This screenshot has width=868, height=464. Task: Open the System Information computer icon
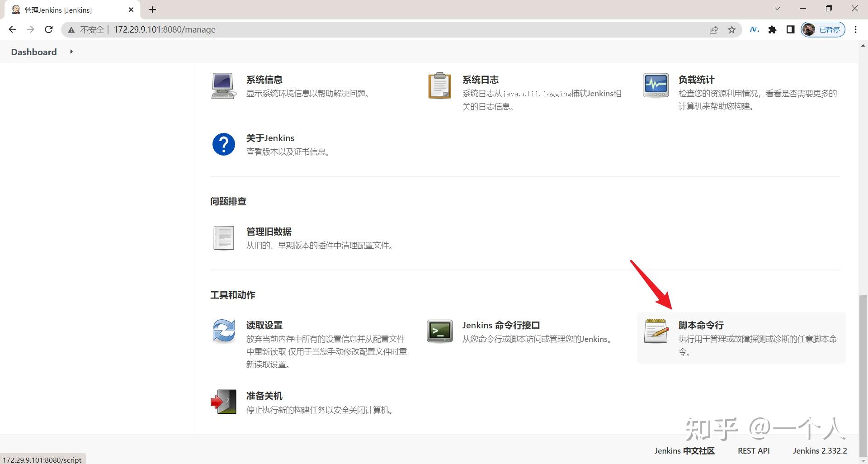click(224, 86)
